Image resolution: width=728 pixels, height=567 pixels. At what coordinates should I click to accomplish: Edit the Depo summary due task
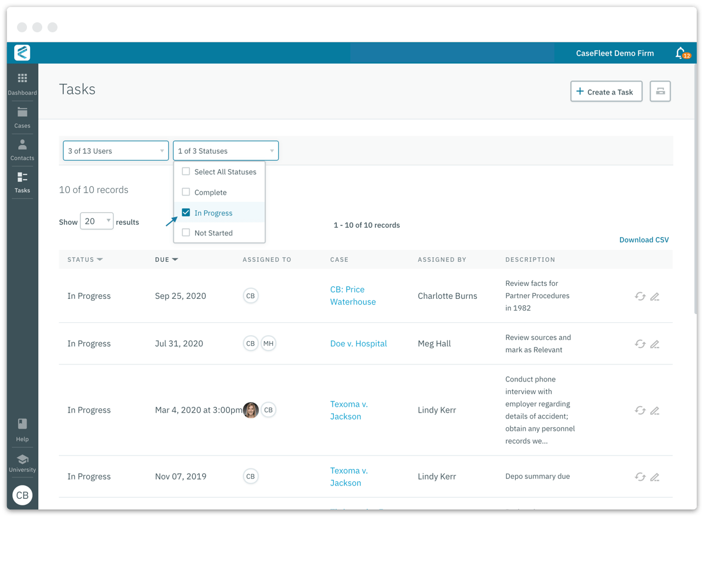(655, 477)
